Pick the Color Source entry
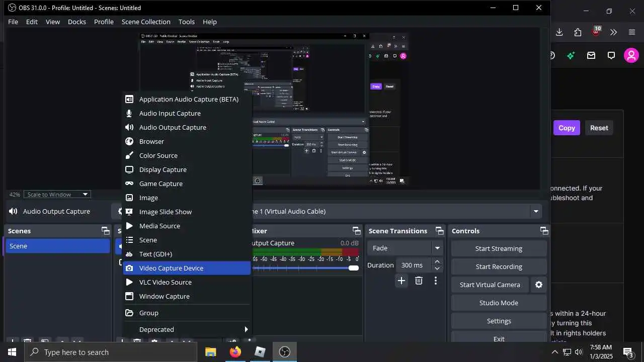This screenshot has height=362, width=644. point(187,155)
